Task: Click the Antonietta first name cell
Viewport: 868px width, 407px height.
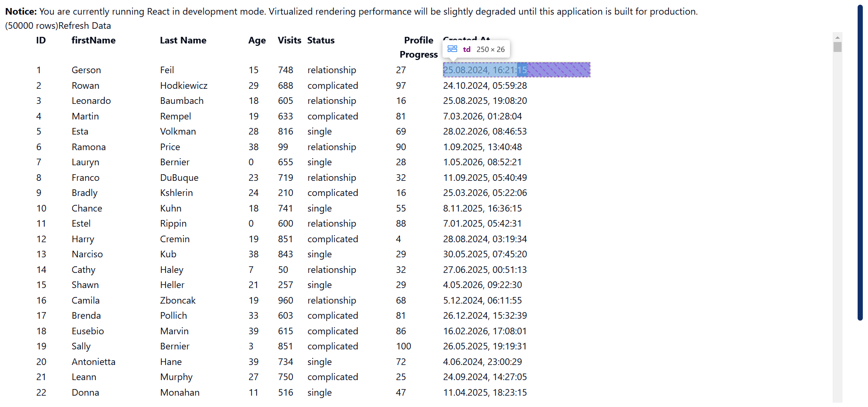Action: click(93, 362)
